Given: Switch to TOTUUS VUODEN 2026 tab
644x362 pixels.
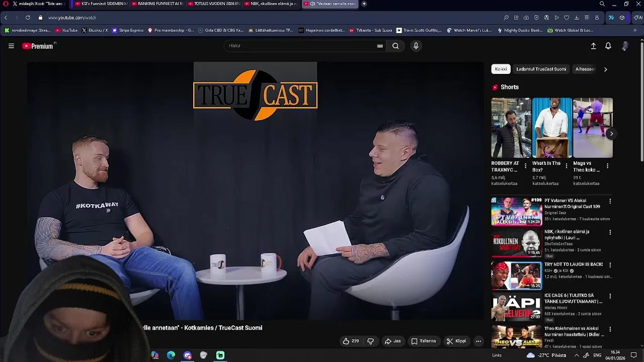Looking at the screenshot, I should [x=214, y=4].
